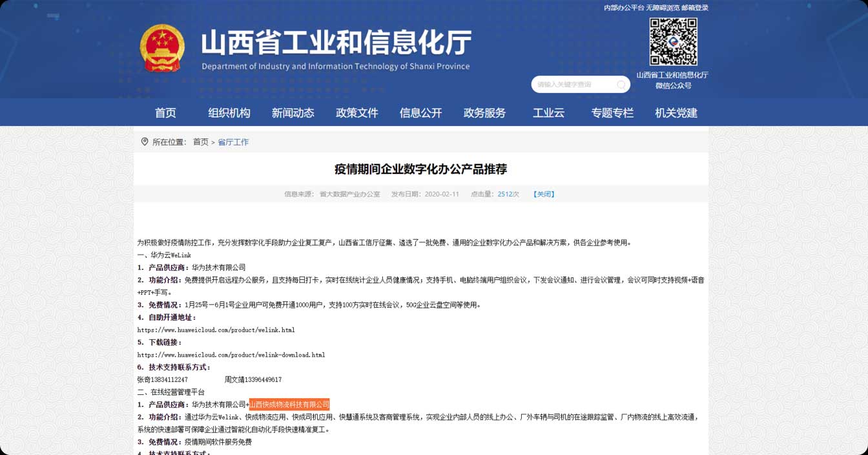The width and height of the screenshot is (868, 455).
Task: Click the 无障碍浏览 top link
Action: click(663, 8)
